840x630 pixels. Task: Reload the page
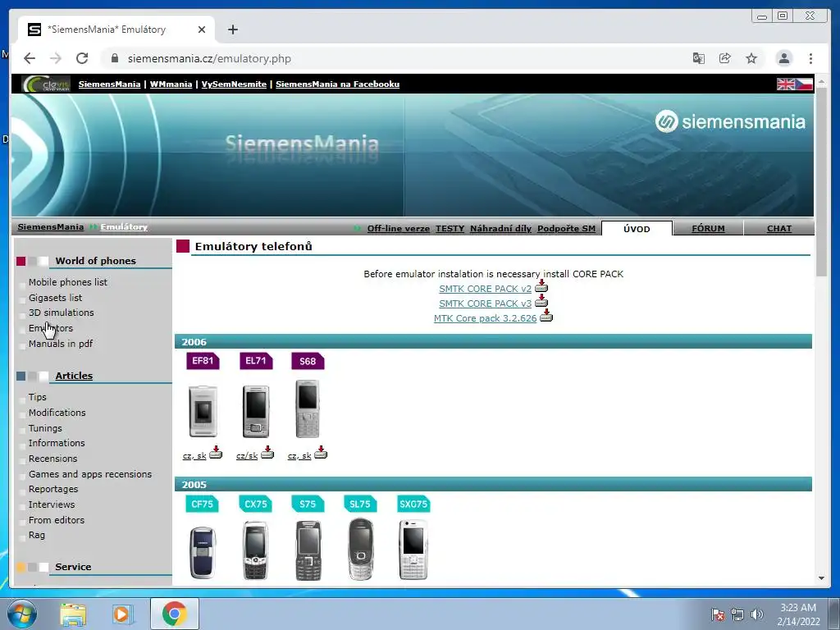click(x=82, y=58)
